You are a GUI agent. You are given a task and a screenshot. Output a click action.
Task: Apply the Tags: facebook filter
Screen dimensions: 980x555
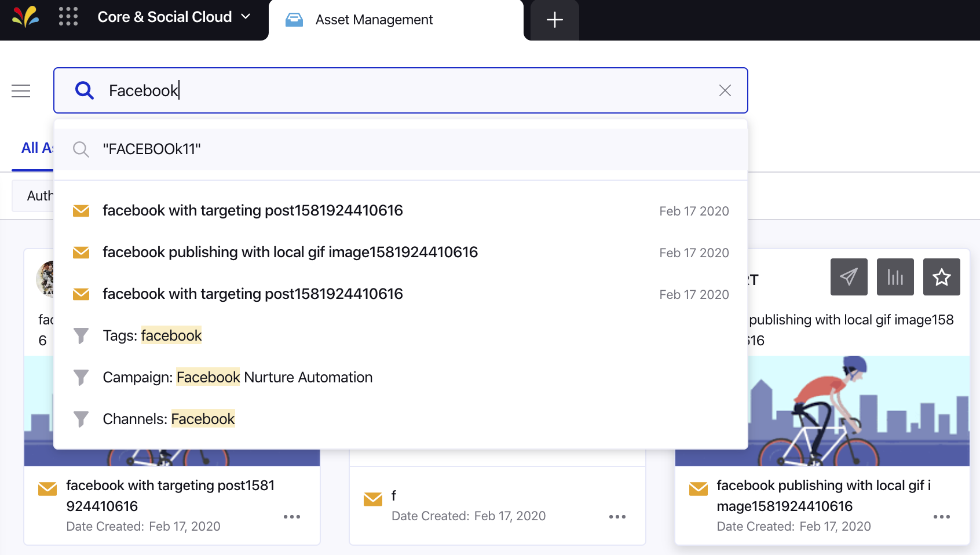pyautogui.click(x=401, y=336)
